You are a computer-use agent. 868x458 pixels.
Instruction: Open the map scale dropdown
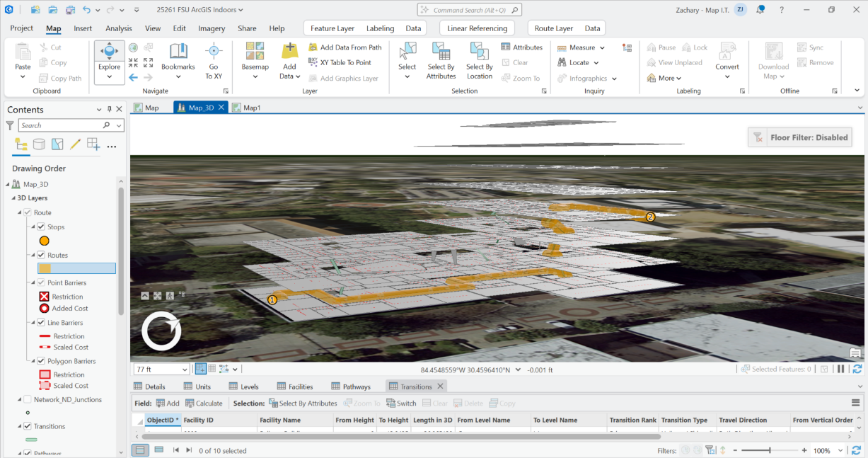[185, 370]
